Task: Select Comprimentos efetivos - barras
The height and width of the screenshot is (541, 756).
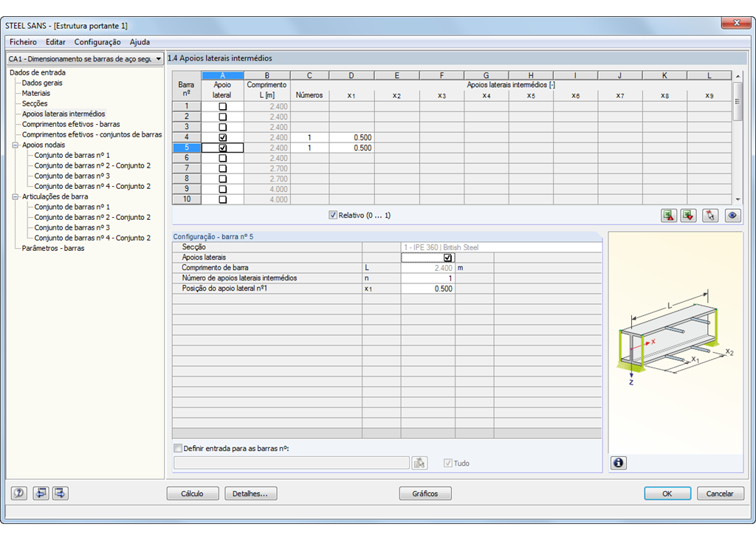Action: tap(71, 124)
